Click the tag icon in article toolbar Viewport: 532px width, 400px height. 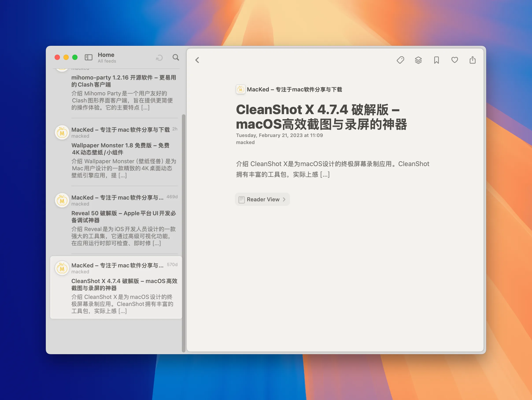click(401, 60)
